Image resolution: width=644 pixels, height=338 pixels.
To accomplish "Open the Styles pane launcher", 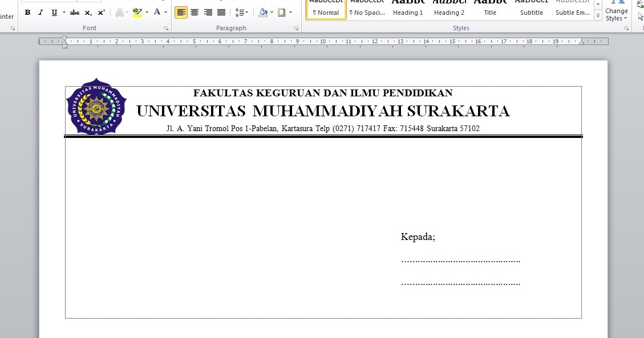I will (x=626, y=28).
